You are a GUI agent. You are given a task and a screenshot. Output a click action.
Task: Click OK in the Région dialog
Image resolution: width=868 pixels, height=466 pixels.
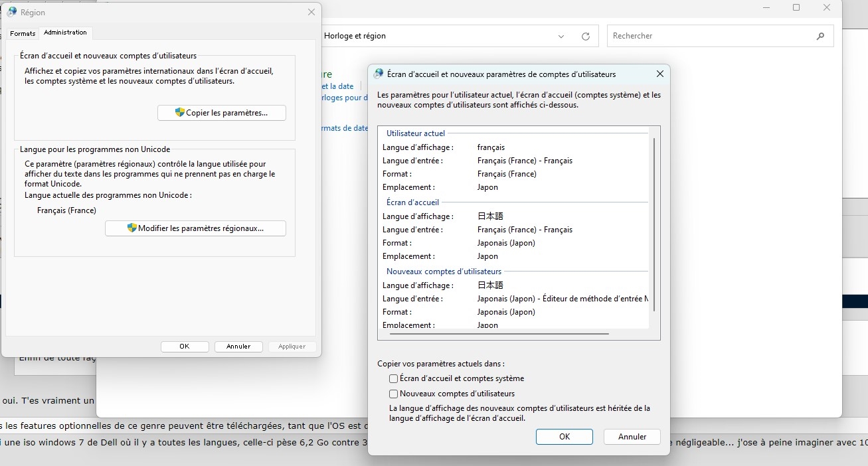coord(185,347)
